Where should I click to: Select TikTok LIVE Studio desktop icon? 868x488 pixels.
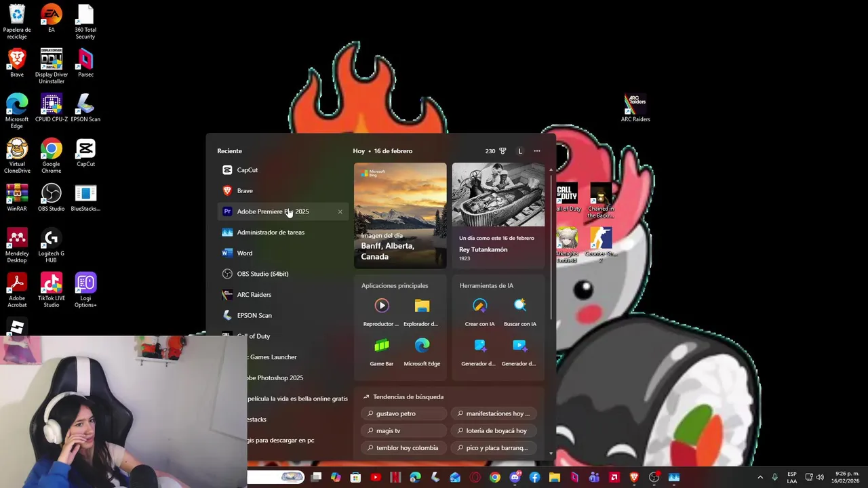click(52, 290)
